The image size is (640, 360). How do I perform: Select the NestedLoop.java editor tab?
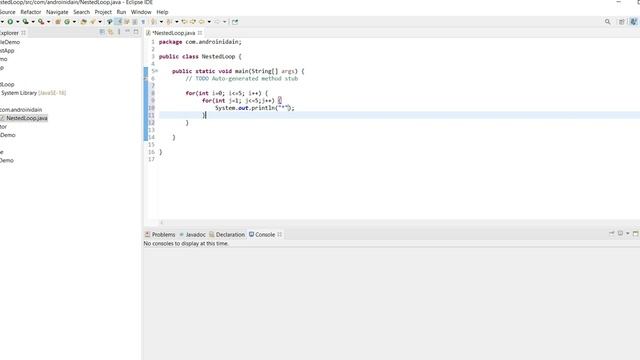tap(174, 33)
